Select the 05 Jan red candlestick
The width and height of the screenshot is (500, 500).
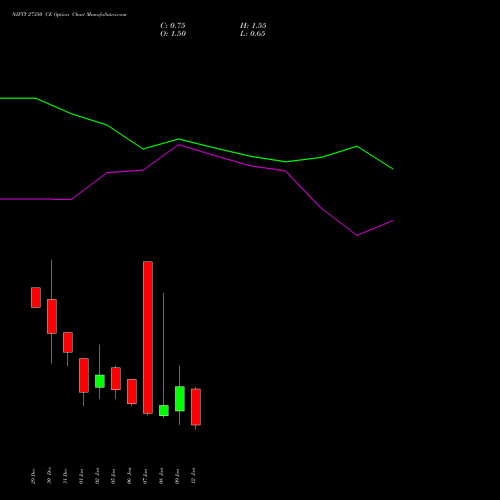[116, 378]
